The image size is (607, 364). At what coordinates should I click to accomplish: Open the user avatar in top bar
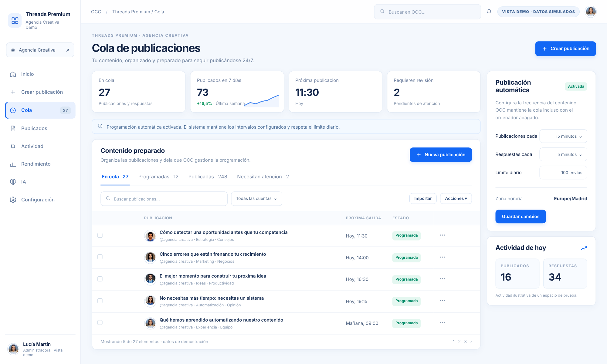(x=591, y=12)
